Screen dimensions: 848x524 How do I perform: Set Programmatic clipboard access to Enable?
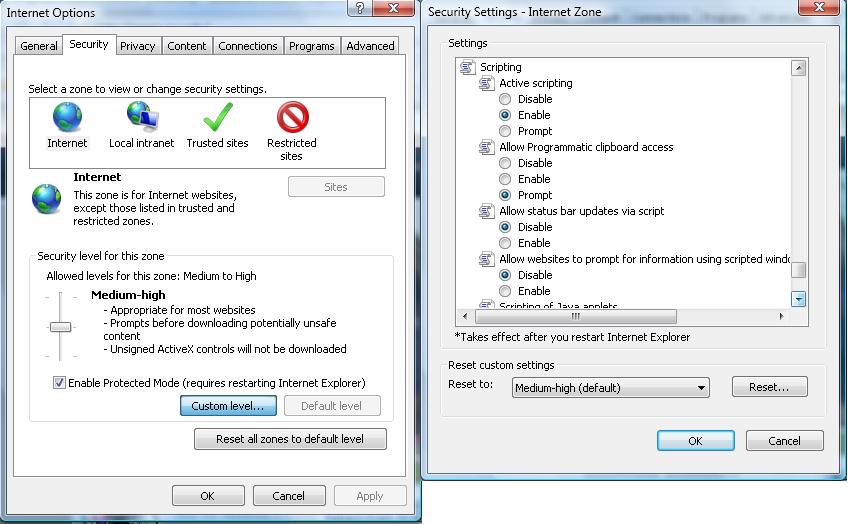(x=505, y=179)
